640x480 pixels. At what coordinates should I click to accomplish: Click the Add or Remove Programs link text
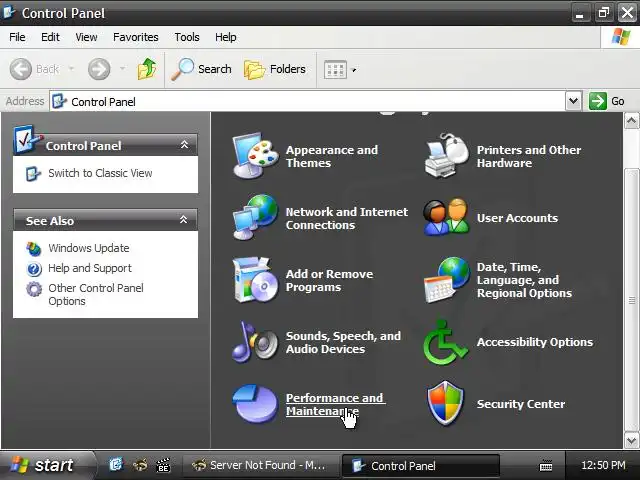(329, 280)
